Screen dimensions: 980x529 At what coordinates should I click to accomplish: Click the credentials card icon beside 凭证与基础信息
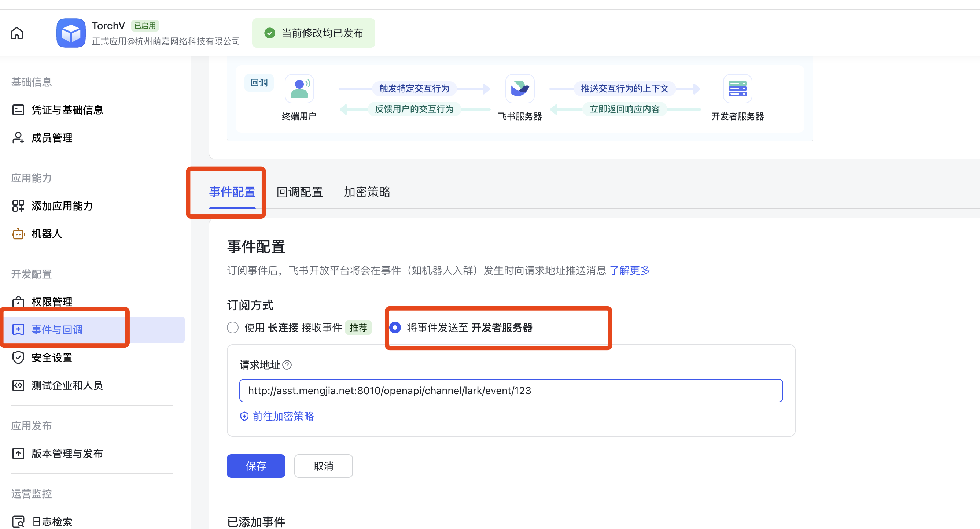point(18,110)
